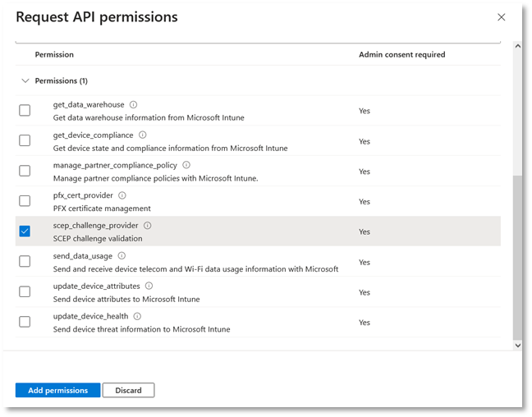Close the Request API permissions panel
532x417 pixels.
click(502, 17)
